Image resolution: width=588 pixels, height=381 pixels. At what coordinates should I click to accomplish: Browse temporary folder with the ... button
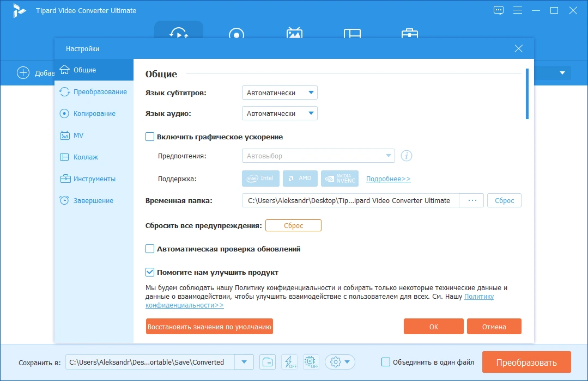point(472,200)
